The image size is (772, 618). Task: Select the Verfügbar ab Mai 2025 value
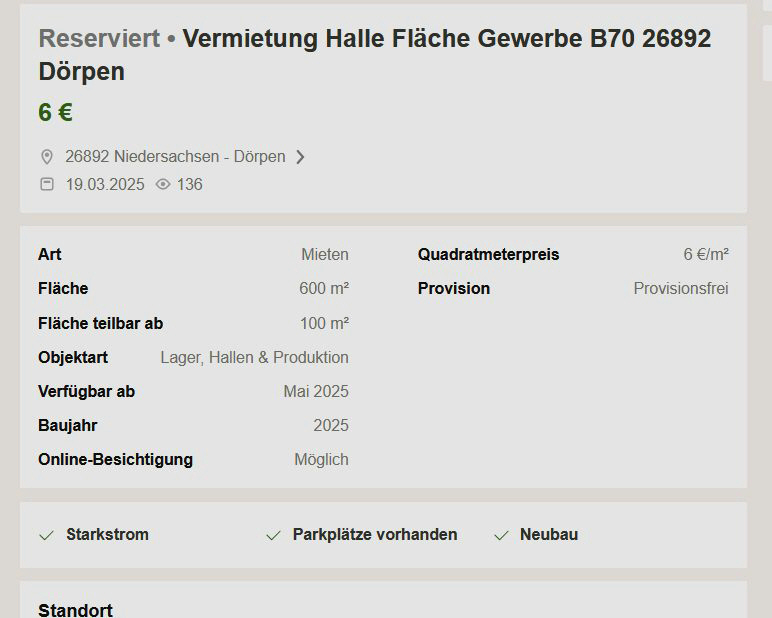tap(316, 391)
